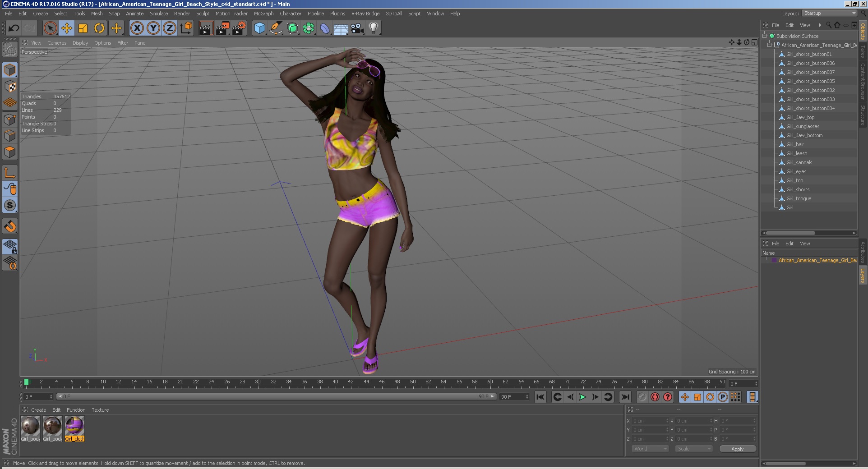Open the Character menu

point(291,14)
